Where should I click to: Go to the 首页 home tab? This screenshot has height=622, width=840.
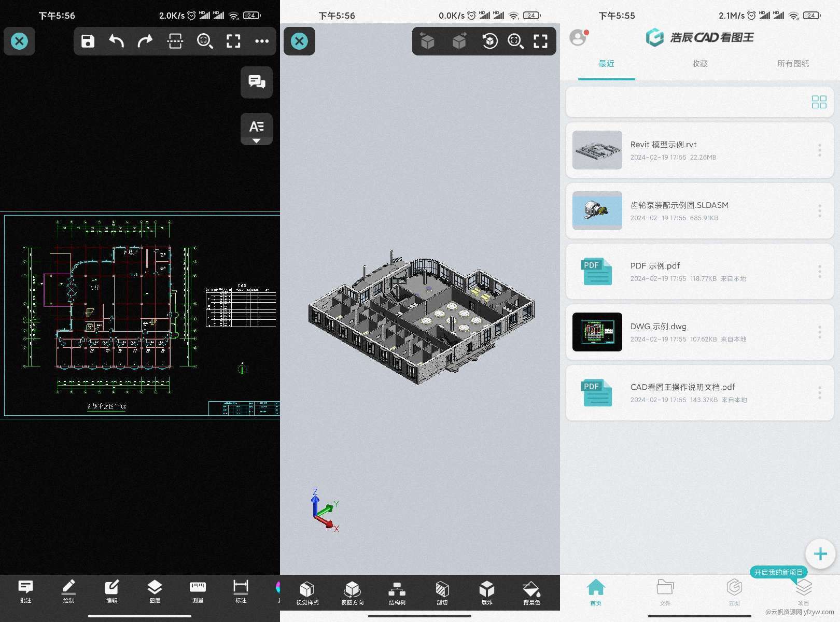pos(596,592)
